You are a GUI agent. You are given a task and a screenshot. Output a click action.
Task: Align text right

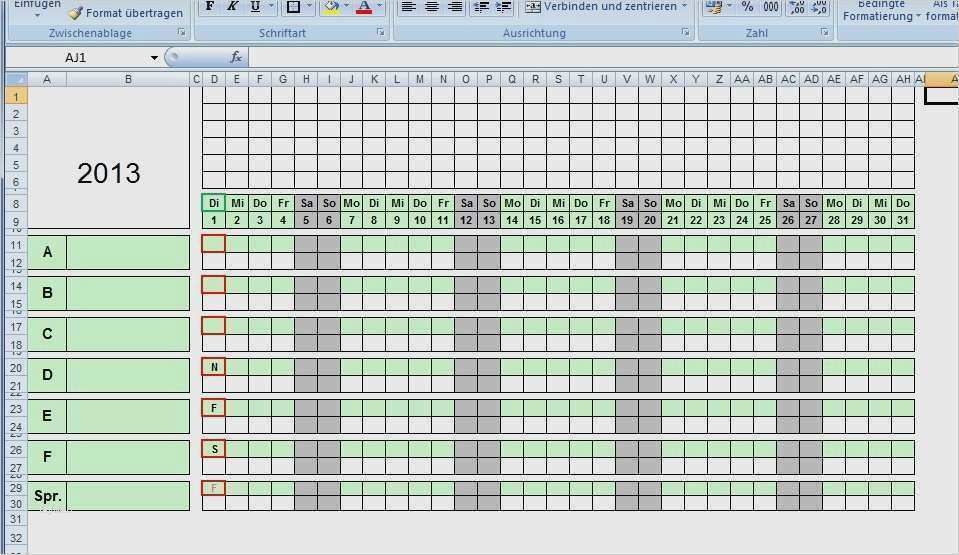pos(455,7)
